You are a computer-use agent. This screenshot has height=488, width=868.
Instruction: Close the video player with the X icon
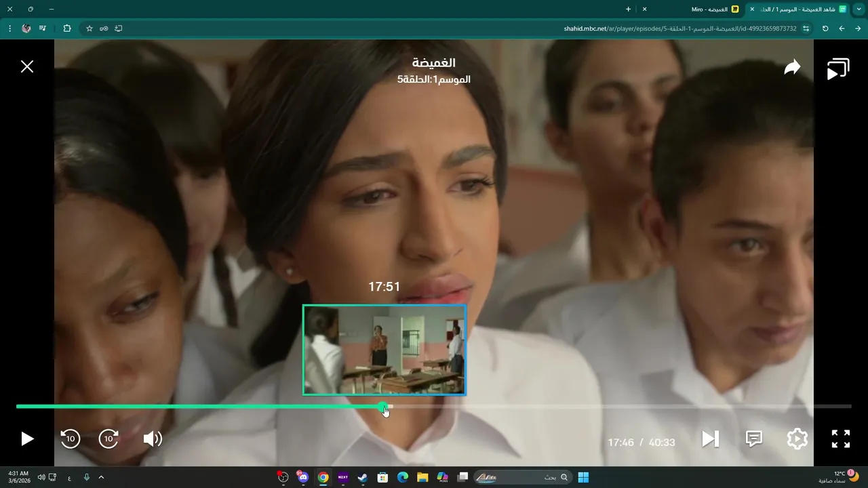pyautogui.click(x=27, y=66)
